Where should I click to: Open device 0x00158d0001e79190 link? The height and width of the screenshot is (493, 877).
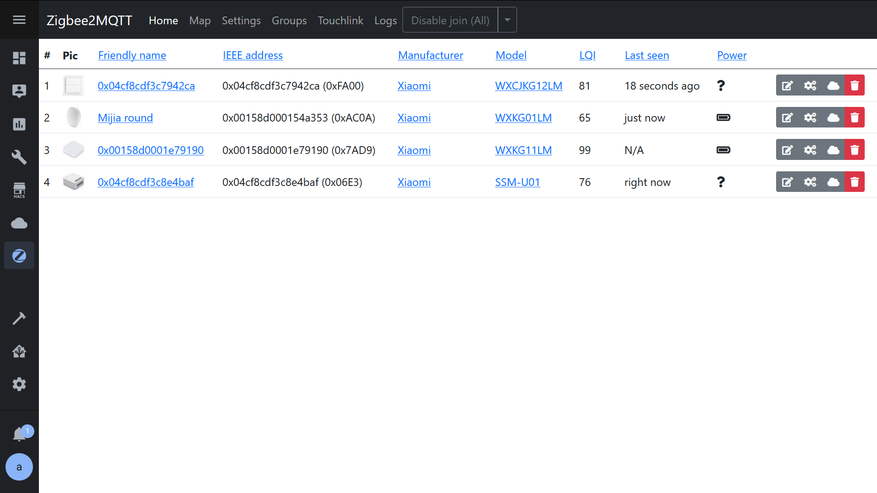click(150, 150)
